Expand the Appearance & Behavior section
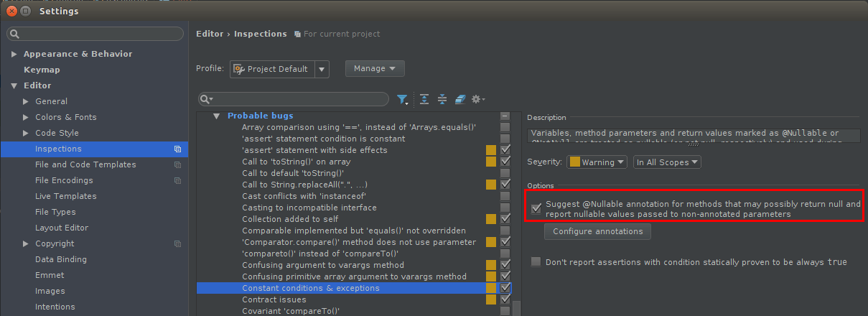The height and width of the screenshot is (316, 868). pyautogui.click(x=14, y=54)
